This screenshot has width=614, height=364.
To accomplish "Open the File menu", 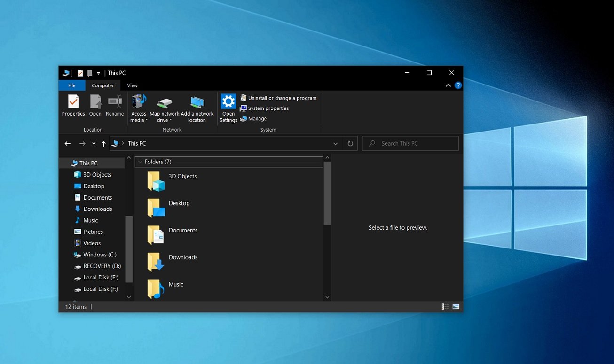I will coord(71,85).
